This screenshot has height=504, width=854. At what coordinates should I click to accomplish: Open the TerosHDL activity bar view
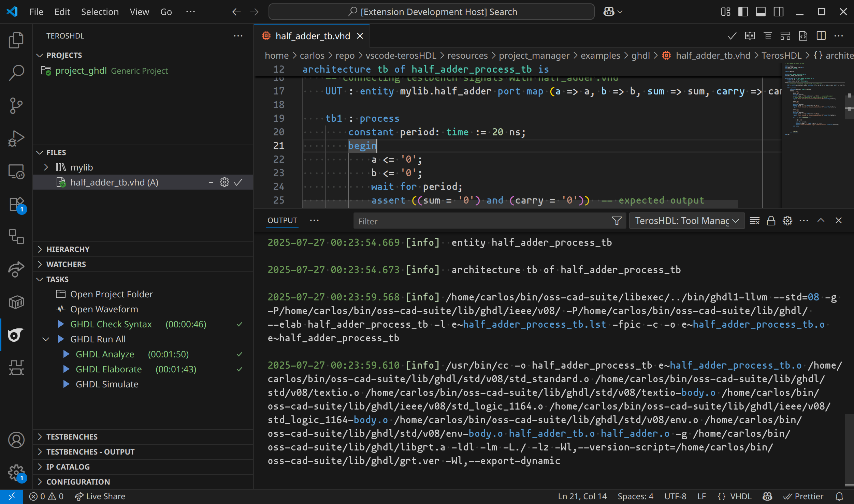click(x=16, y=335)
